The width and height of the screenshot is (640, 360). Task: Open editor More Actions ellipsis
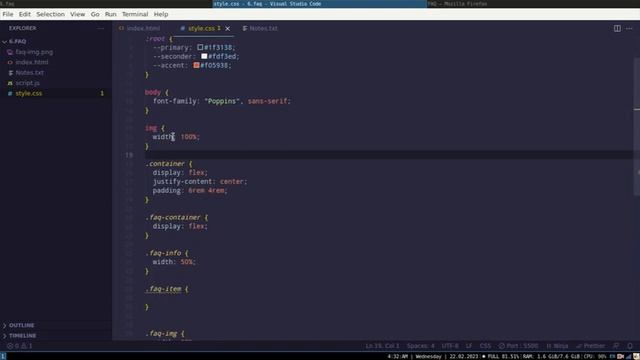point(629,28)
